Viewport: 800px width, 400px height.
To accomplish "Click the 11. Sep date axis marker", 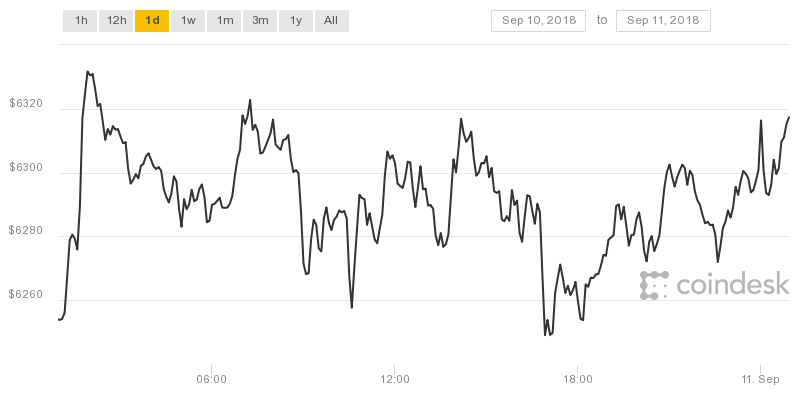I will click(760, 380).
